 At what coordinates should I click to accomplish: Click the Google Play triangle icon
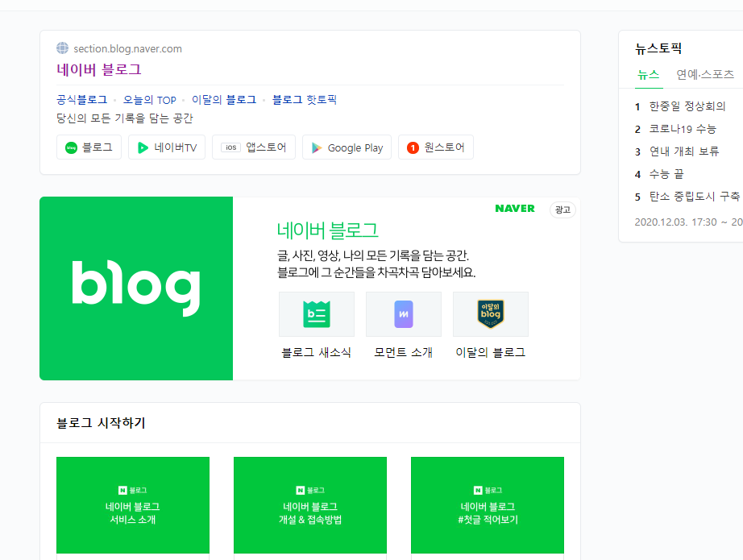pos(317,148)
